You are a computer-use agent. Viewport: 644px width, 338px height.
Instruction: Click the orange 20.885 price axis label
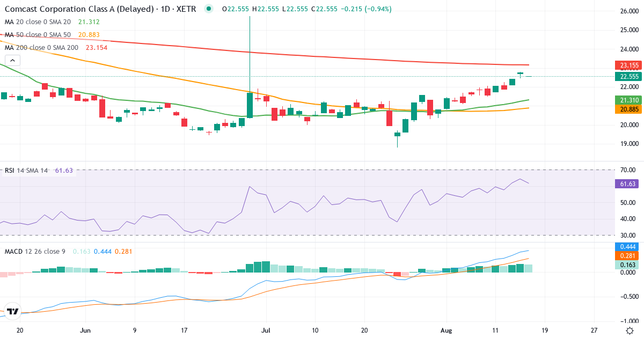click(x=628, y=109)
